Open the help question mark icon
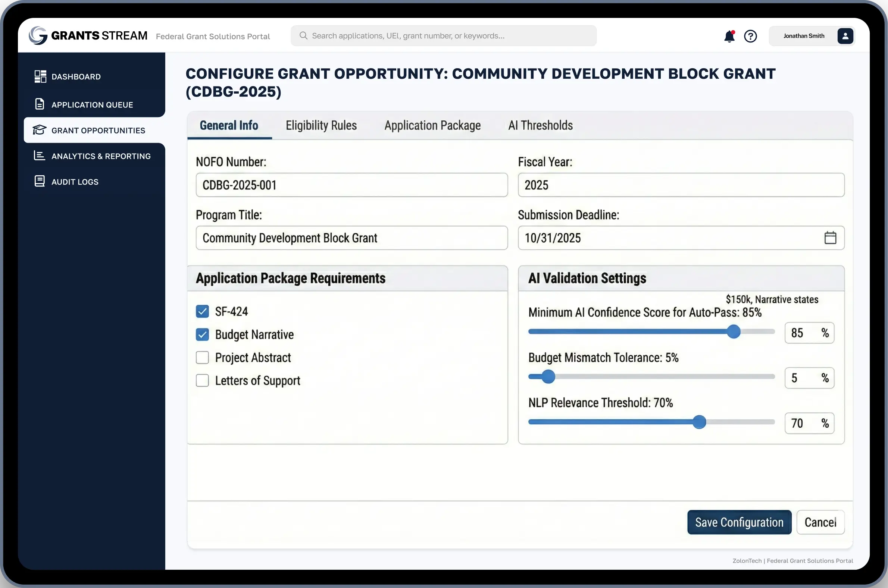 point(750,37)
